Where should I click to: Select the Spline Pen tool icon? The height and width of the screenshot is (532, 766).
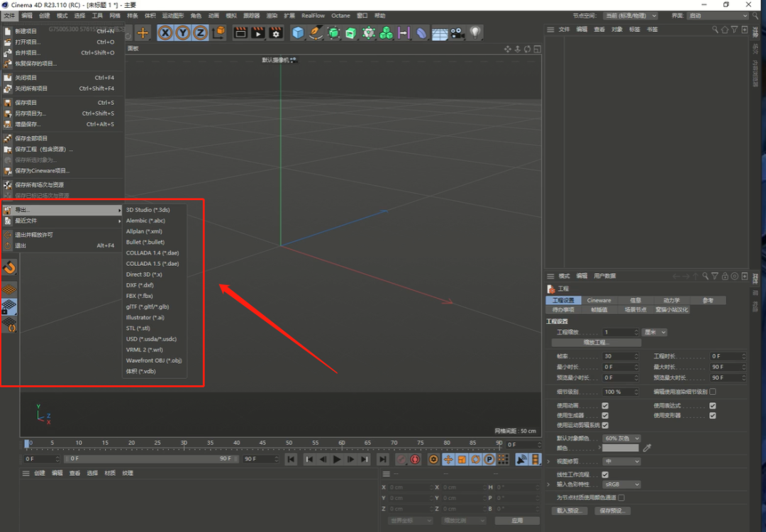316,33
